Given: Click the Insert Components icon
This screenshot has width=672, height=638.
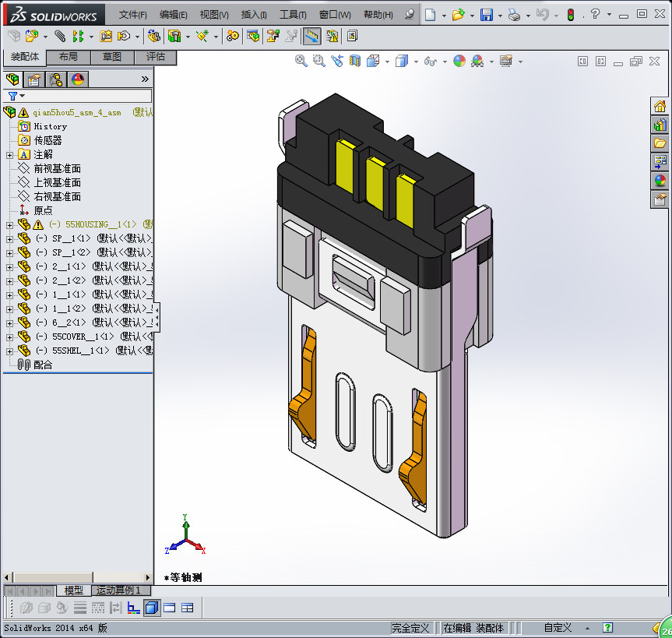Looking at the screenshot, I should 32,36.
